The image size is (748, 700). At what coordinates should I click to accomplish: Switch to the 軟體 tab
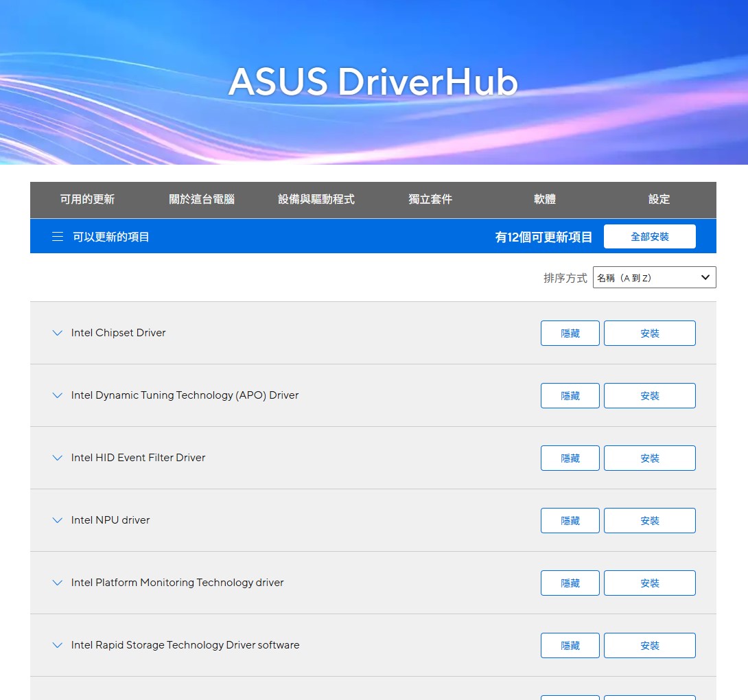click(545, 200)
